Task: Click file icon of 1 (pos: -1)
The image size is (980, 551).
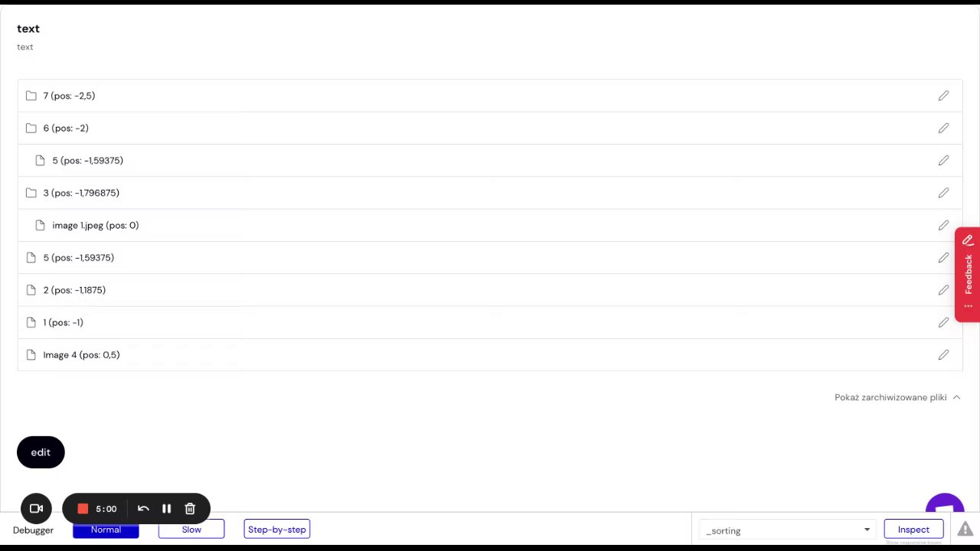Action: pyautogui.click(x=31, y=322)
